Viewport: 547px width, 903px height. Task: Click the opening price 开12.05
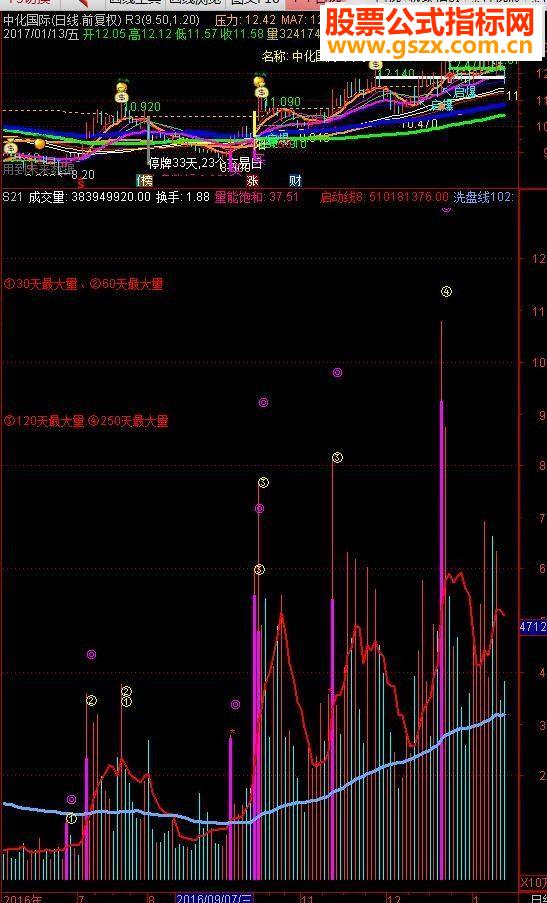[105, 34]
